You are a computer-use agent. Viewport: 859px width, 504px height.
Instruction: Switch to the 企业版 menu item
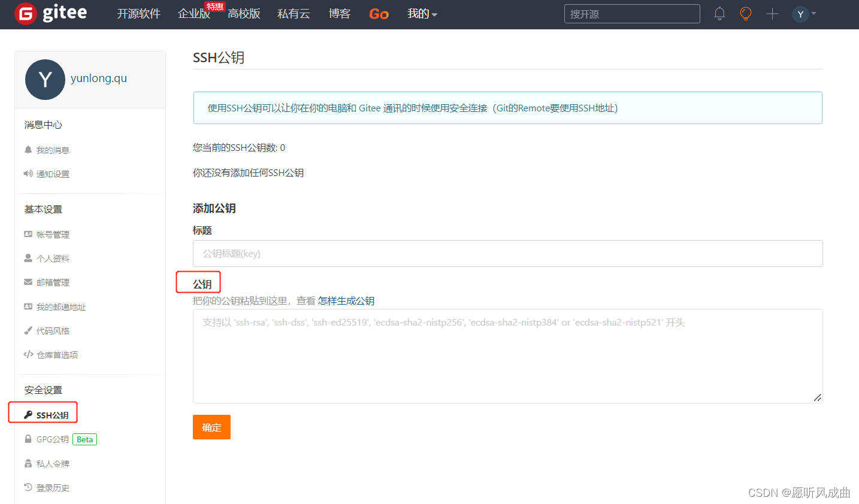click(x=194, y=14)
